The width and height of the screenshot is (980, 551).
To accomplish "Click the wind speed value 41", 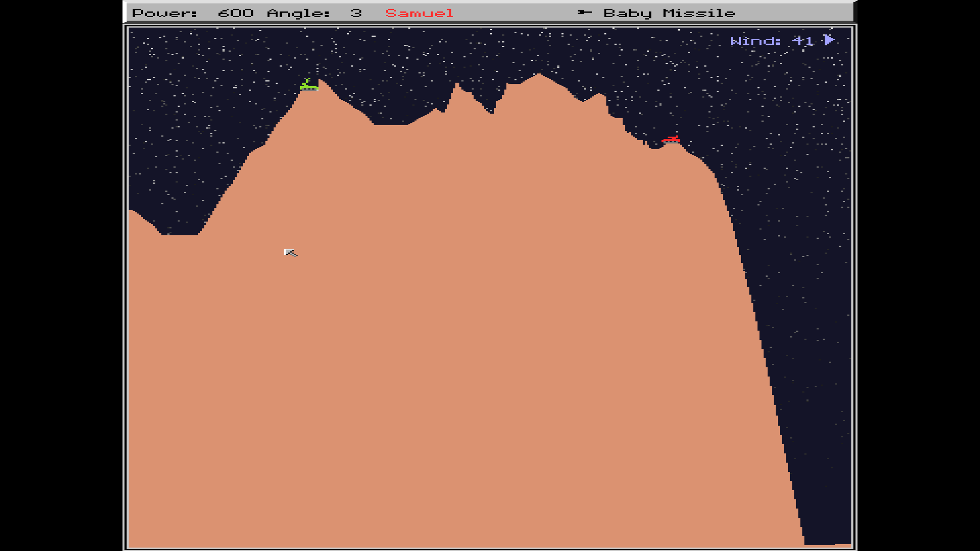I will click(802, 41).
